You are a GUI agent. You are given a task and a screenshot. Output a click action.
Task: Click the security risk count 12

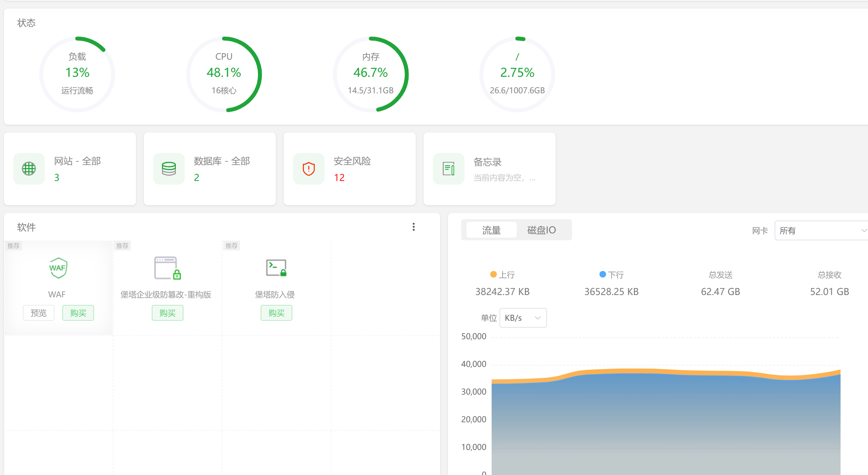point(339,177)
